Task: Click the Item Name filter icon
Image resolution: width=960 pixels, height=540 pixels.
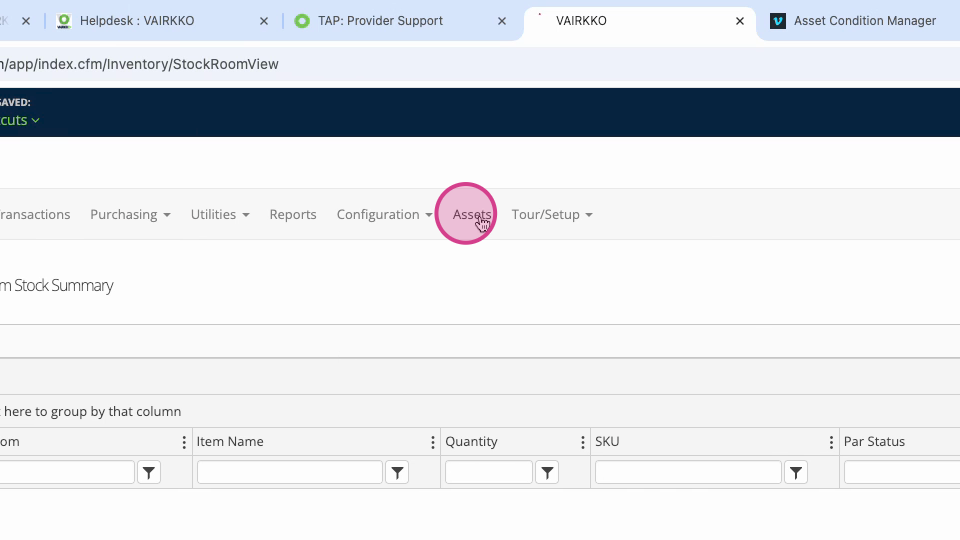Action: 397,472
